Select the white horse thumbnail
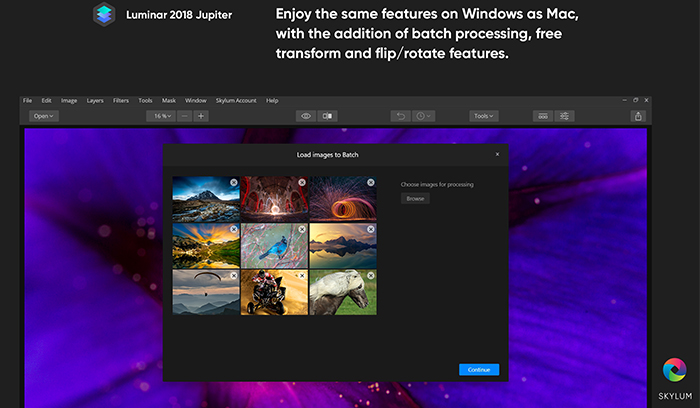 pyautogui.click(x=343, y=292)
